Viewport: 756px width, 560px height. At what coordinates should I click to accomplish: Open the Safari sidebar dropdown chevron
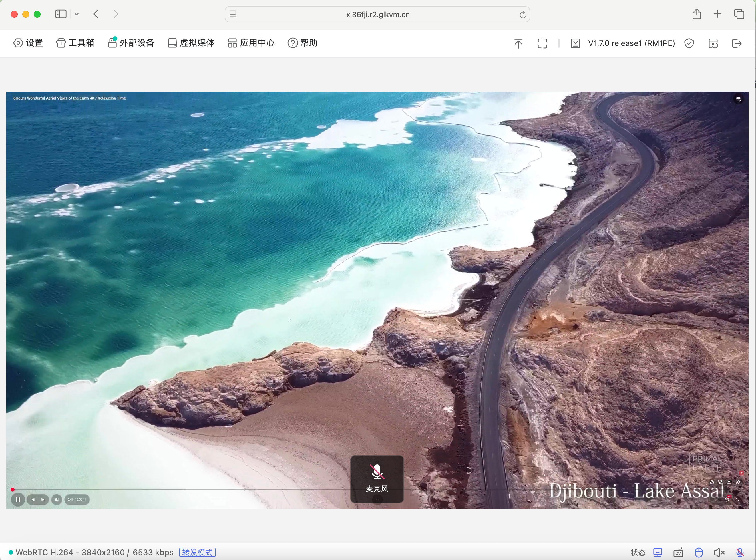[77, 14]
